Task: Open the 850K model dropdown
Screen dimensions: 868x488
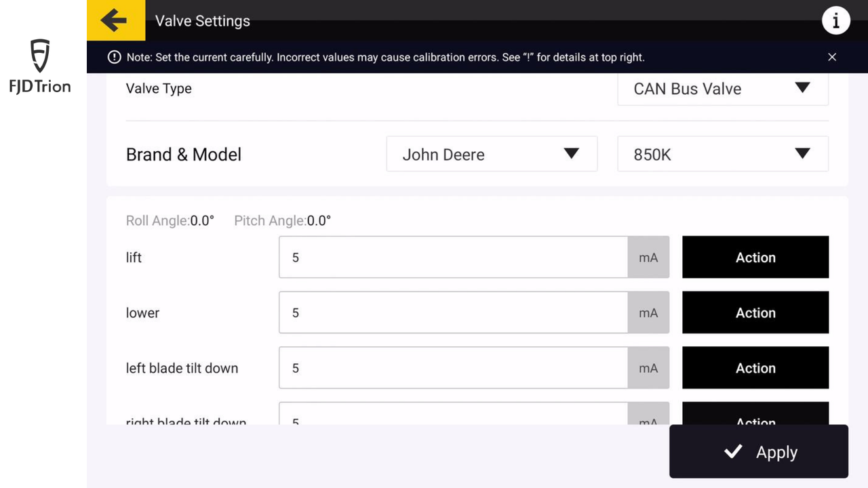Action: coord(722,154)
